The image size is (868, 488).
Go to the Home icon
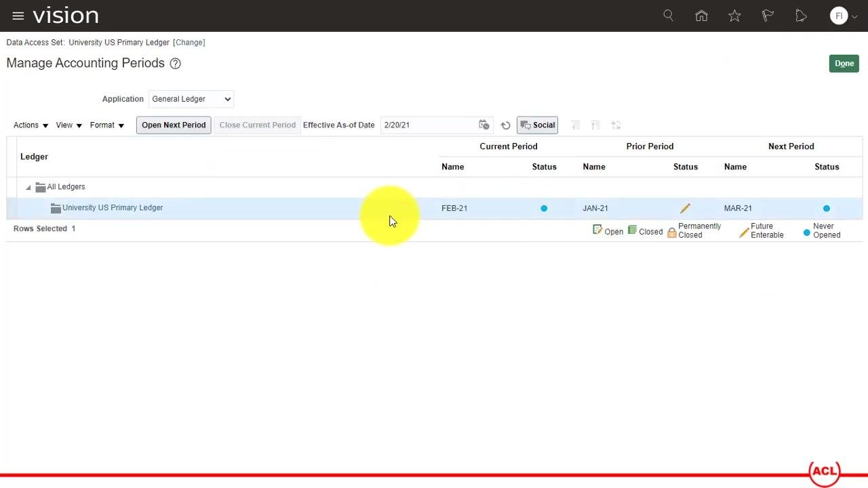(x=702, y=16)
